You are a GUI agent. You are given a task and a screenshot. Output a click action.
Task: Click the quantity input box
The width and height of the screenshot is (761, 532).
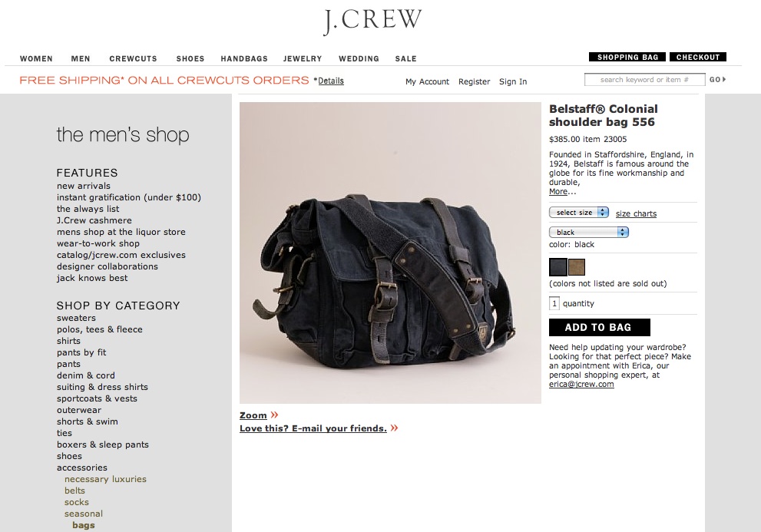pos(554,303)
